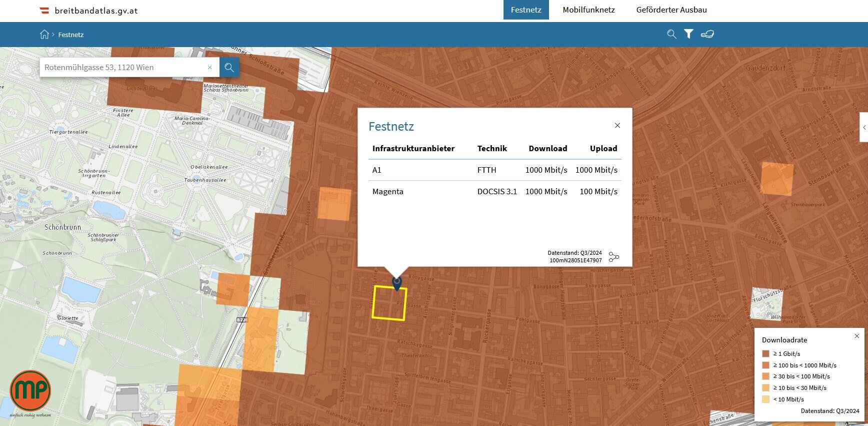Click the hand coin funding icon
Screen dimensions: 868x426
(x=707, y=34)
